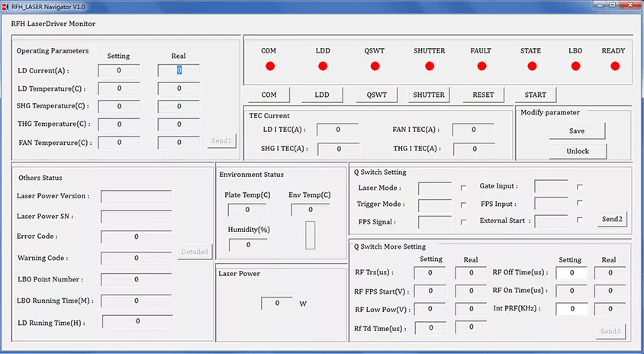Click the RF Off Time Setting field
Viewport: 644px width, 354px height.
[571, 273]
